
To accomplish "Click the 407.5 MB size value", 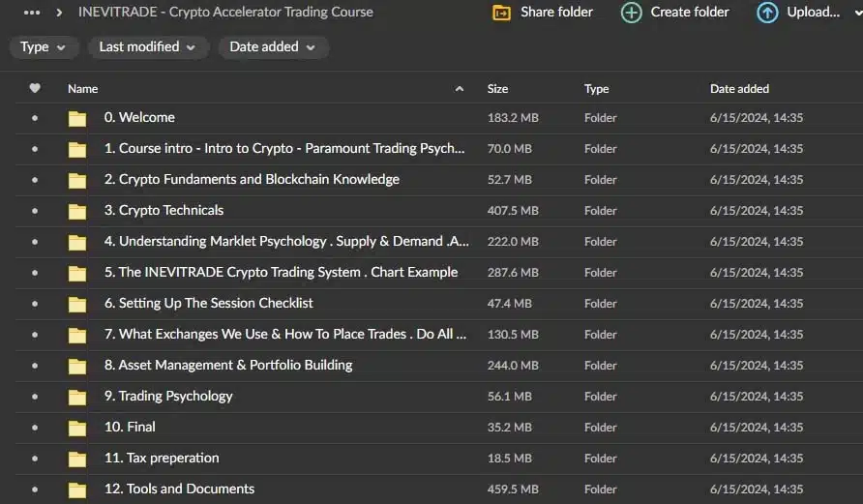I will click(x=513, y=211).
